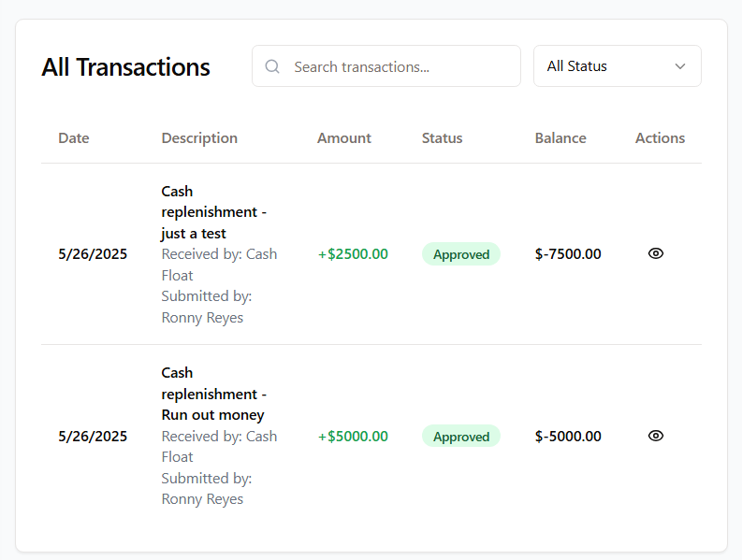Screen dimensions: 742x560
Task: Open the All Status filter dropdown
Action: (x=617, y=66)
